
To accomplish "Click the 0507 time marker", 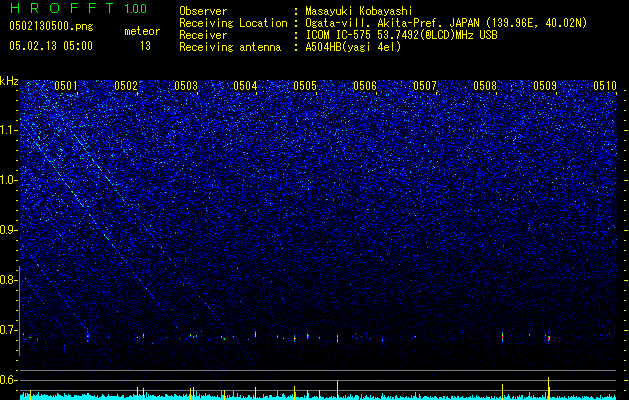I will point(425,86).
